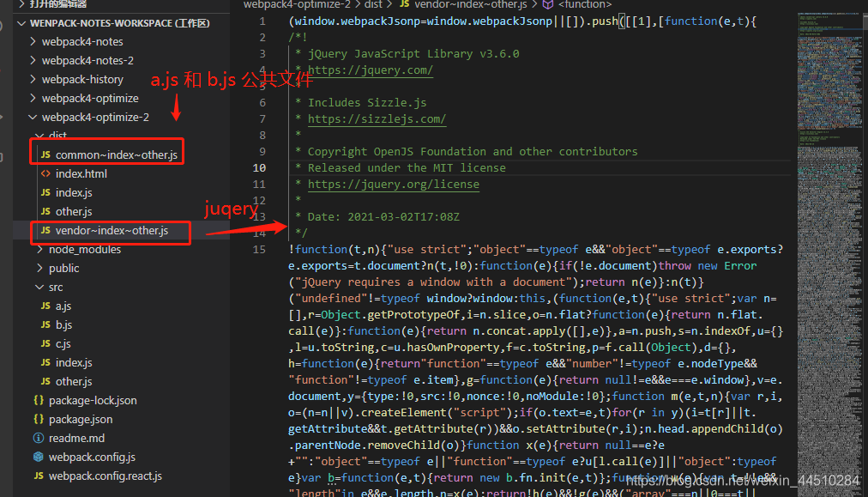Click line number 10 in gutter

click(259, 168)
